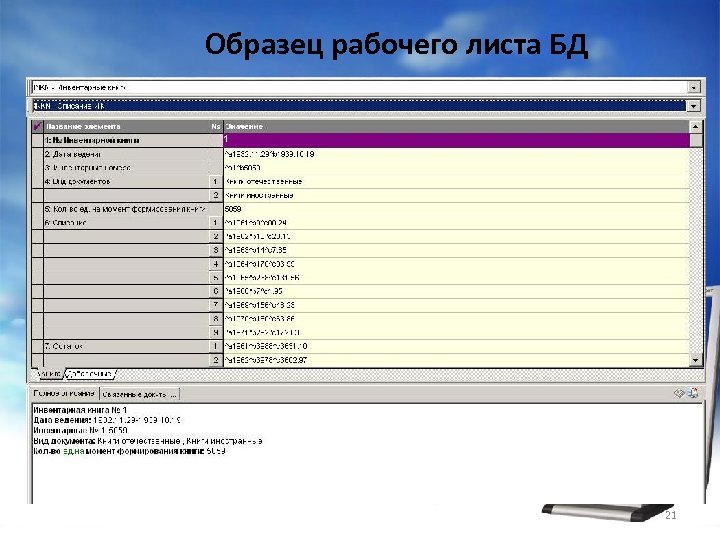
Task: Click the Инвентарная книга № 1 line
Action: coord(80,410)
